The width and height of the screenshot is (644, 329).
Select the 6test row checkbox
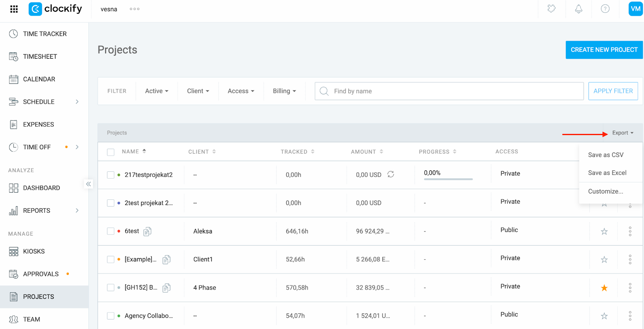[x=111, y=231]
